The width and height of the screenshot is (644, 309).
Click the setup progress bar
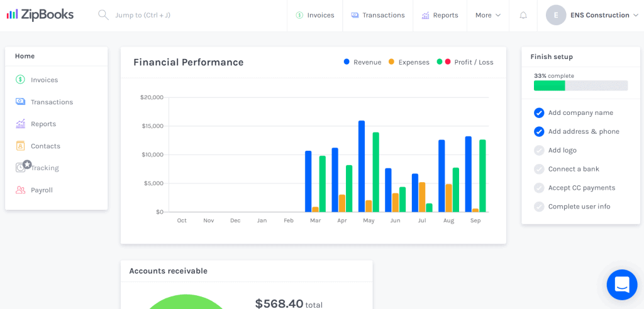(x=580, y=85)
